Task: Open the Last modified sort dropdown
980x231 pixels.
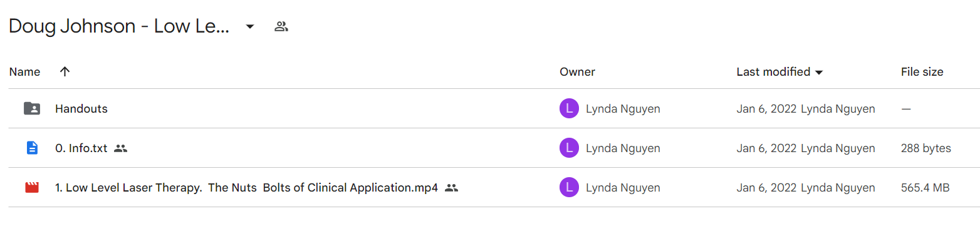Action: (818, 73)
